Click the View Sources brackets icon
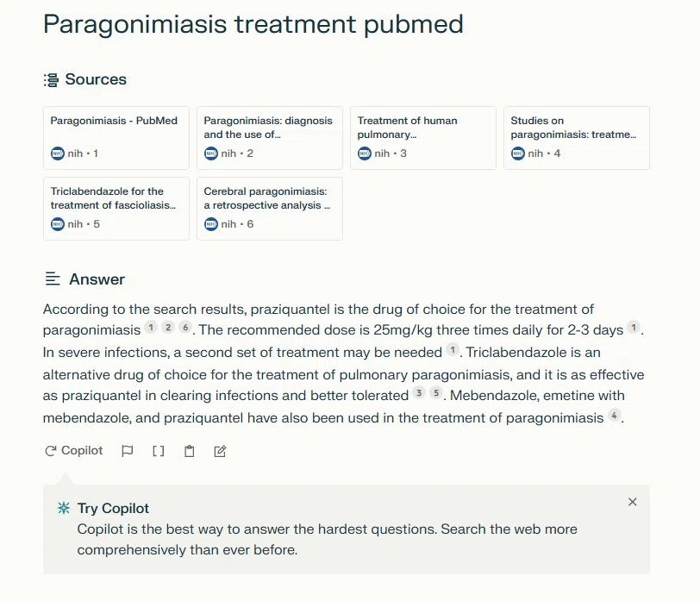 (x=159, y=451)
